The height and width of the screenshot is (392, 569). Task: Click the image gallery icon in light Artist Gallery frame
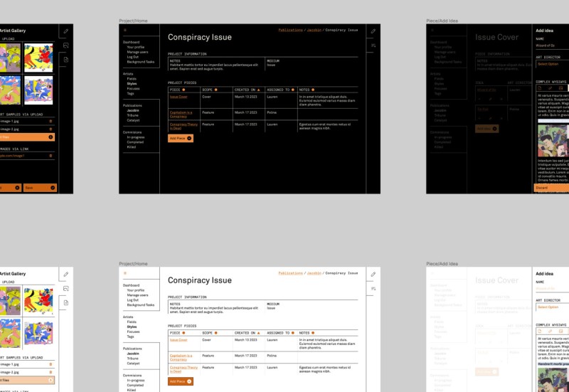pyautogui.click(x=66, y=288)
